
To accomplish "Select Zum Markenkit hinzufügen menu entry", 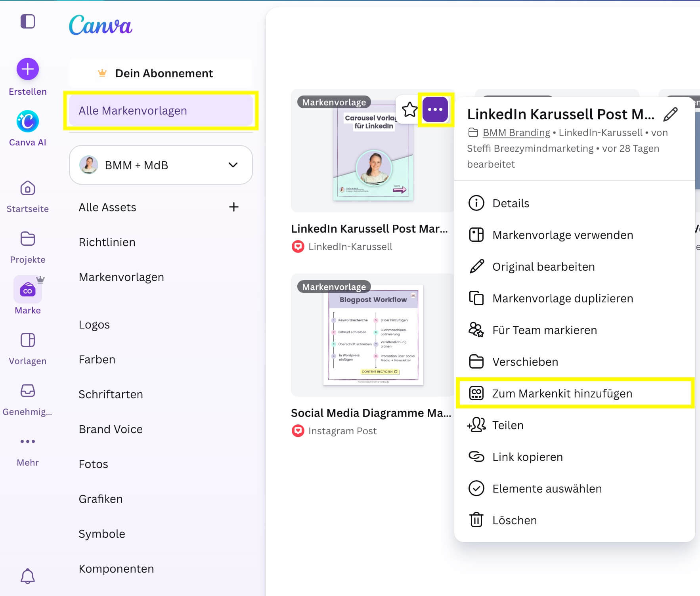I will coord(562,394).
